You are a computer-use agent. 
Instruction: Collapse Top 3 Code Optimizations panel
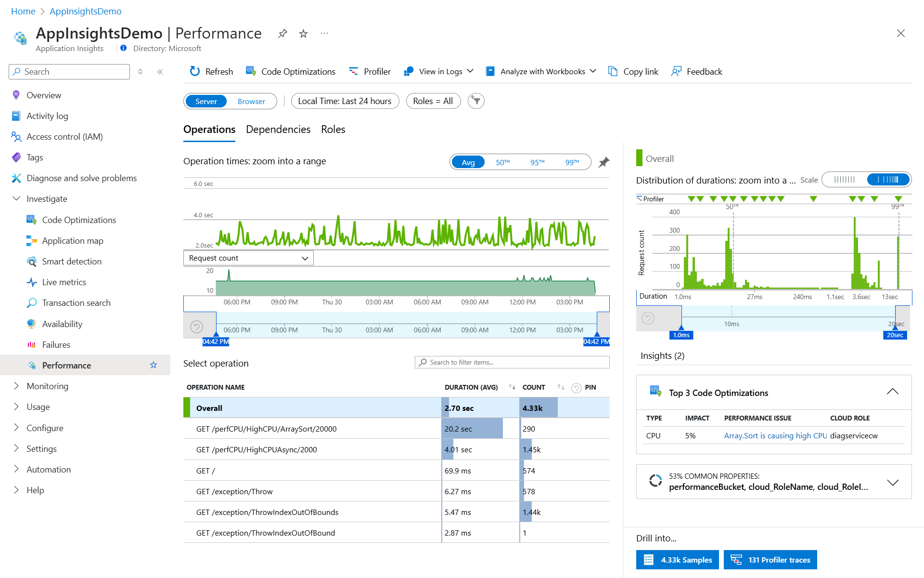point(892,392)
